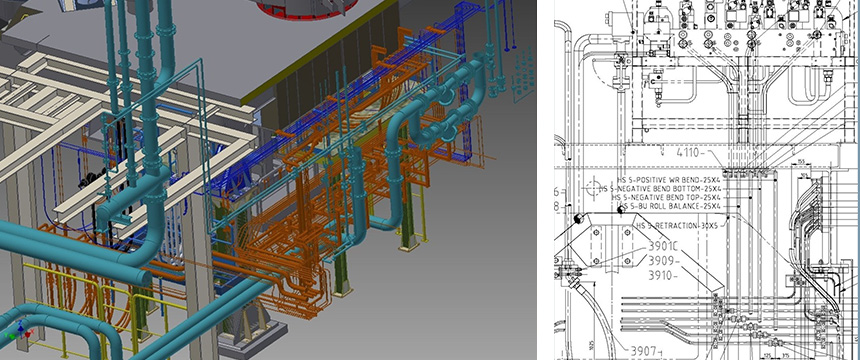The image size is (860, 360).
Task: Select the crosshair centerline symbol in drawing
Action: [x=593, y=189]
